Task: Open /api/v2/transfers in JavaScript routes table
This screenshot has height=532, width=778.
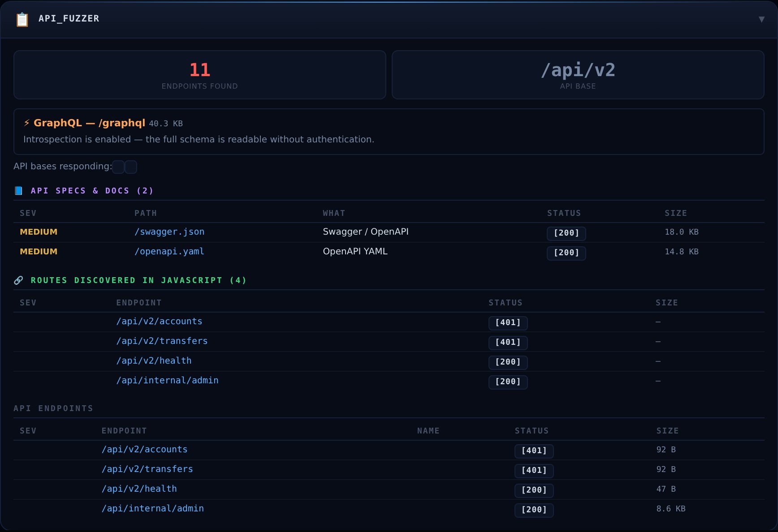Action: pos(162,341)
